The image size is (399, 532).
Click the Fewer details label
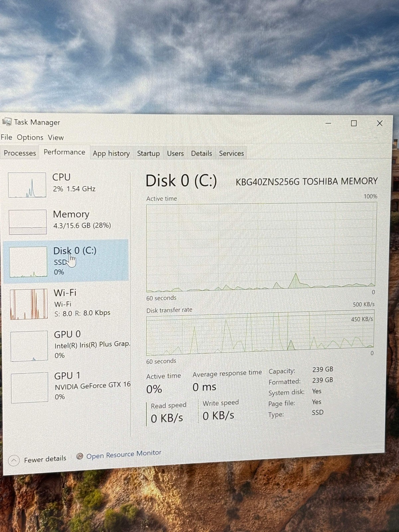tap(45, 459)
